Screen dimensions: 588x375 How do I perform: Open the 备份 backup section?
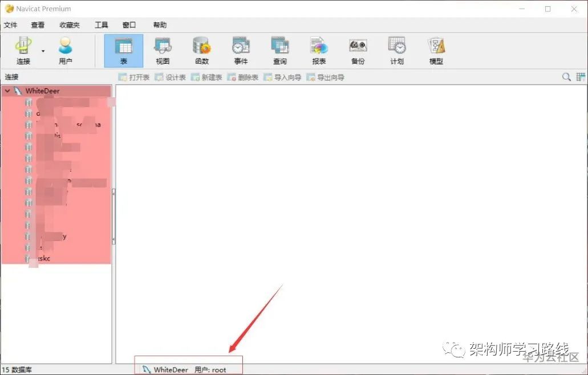(358, 51)
